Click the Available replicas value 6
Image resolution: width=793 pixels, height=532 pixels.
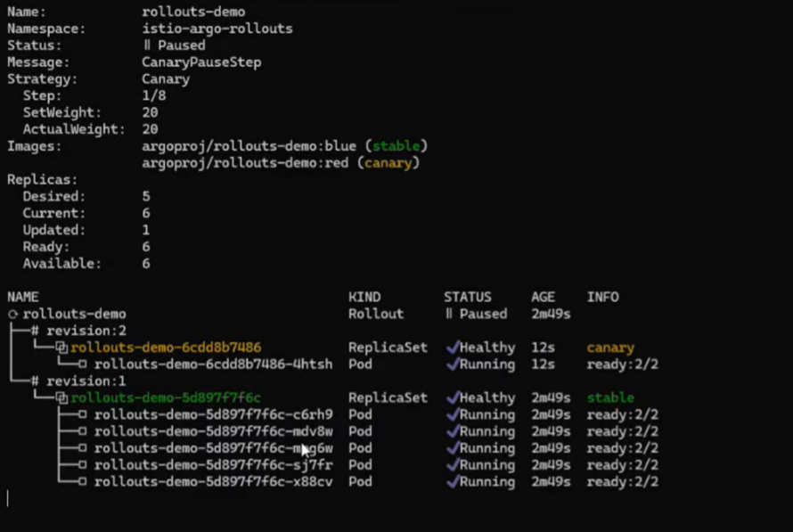pos(145,264)
